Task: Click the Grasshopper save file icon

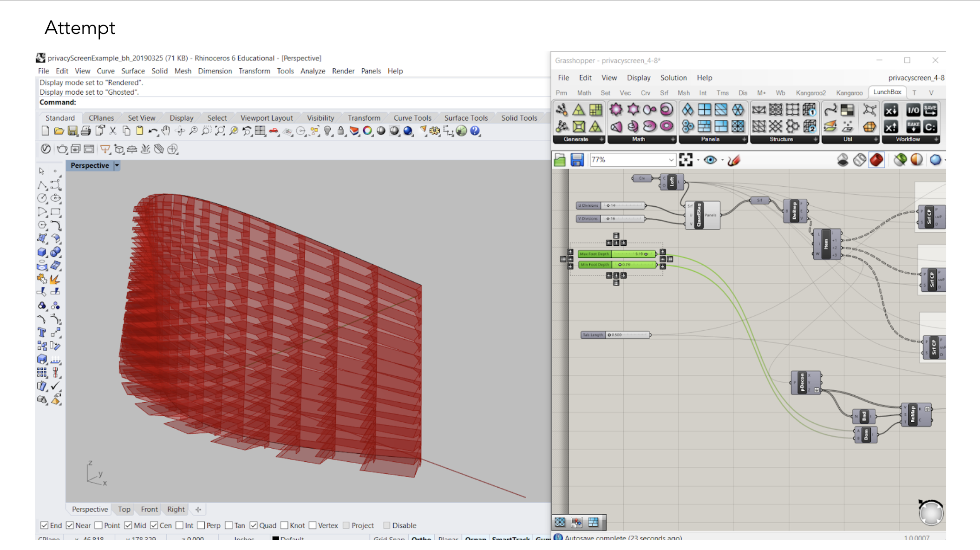Action: [x=577, y=160]
